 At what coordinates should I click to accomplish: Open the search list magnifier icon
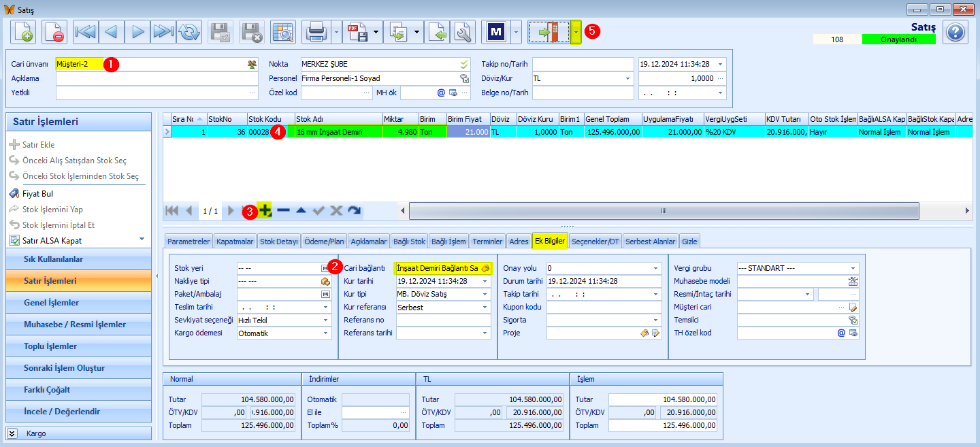pyautogui.click(x=283, y=32)
